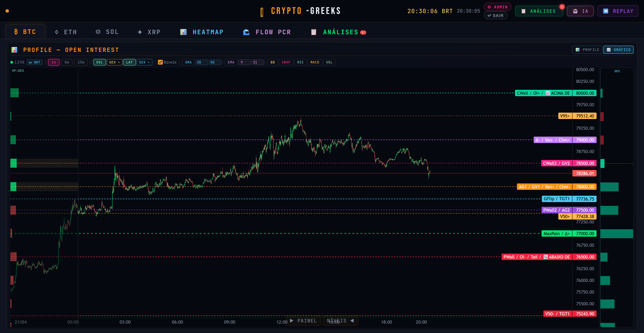Click the V50- / TGT1 level label
Viewport: 644px width, 333px height.
(x=557, y=314)
